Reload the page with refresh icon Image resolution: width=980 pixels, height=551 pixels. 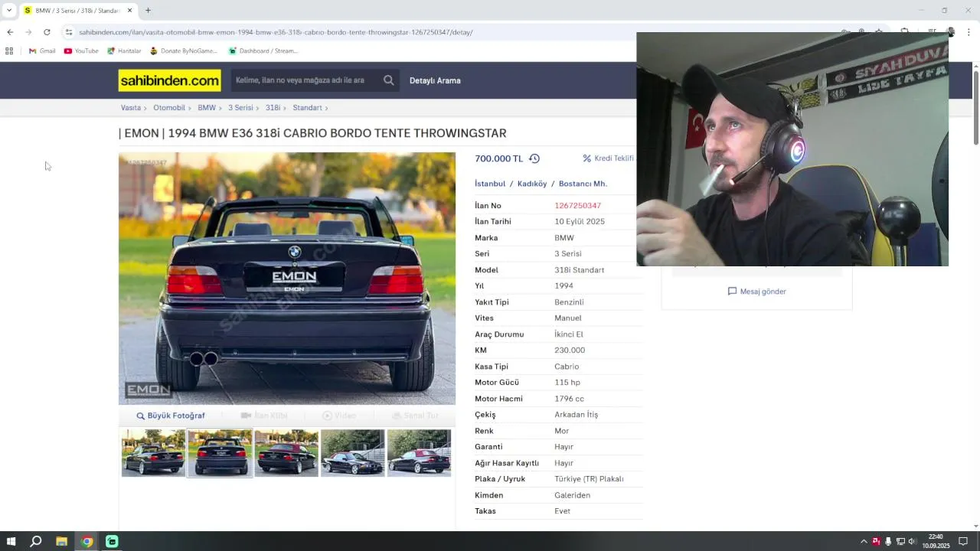[47, 32]
